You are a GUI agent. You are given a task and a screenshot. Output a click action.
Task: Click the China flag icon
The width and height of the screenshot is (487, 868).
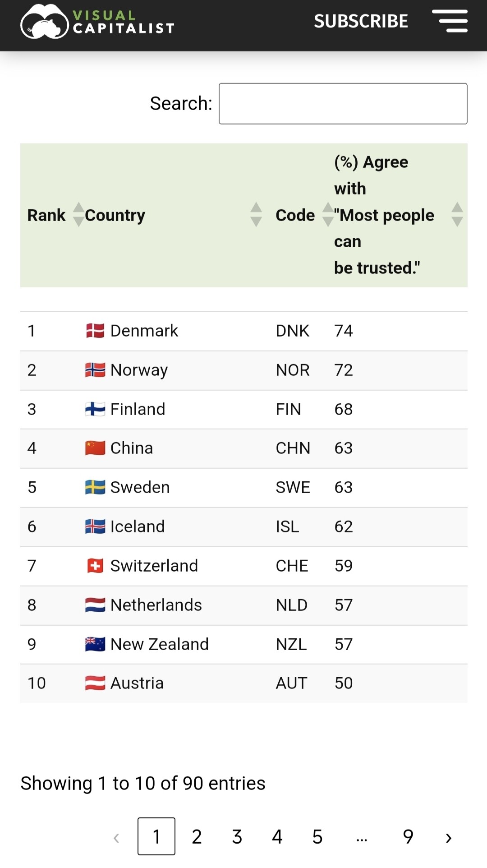click(95, 448)
